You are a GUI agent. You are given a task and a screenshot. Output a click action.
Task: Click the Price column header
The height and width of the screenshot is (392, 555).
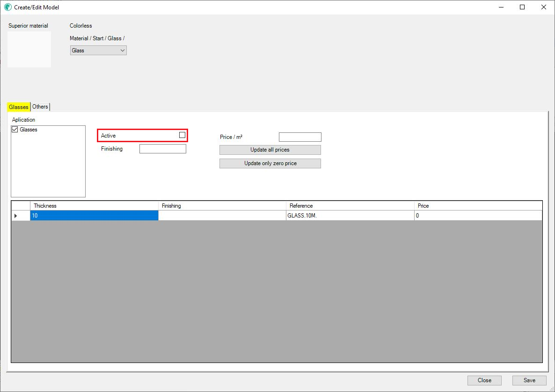(x=478, y=205)
